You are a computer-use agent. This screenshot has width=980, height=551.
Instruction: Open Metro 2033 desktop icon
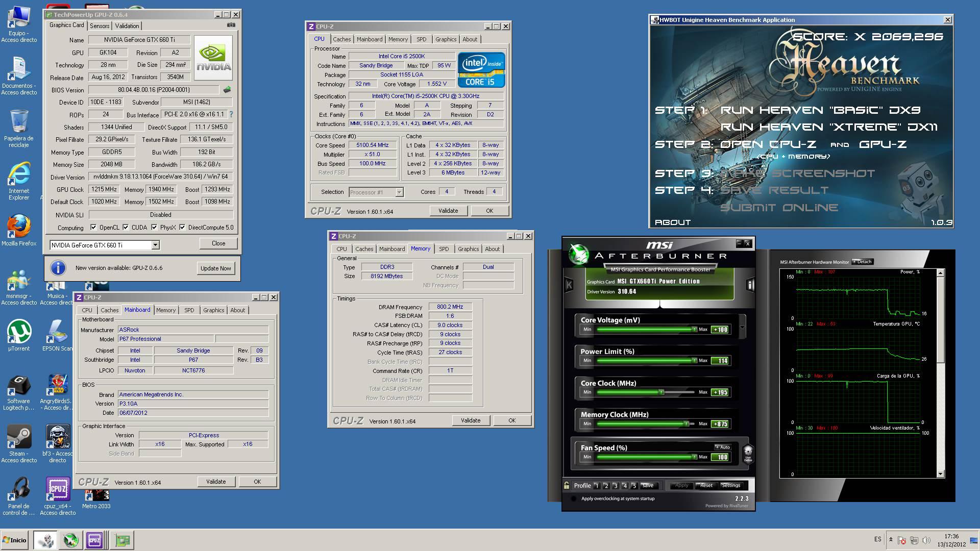(96, 499)
